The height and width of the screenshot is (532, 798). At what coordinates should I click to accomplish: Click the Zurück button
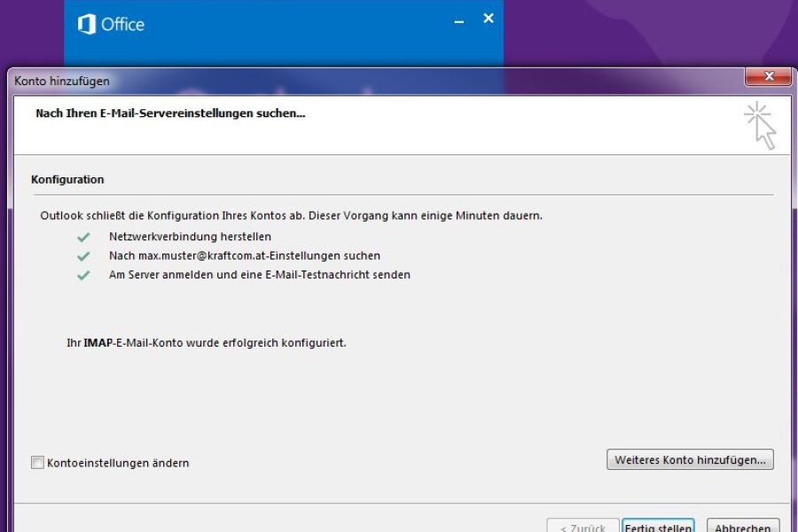click(582, 526)
